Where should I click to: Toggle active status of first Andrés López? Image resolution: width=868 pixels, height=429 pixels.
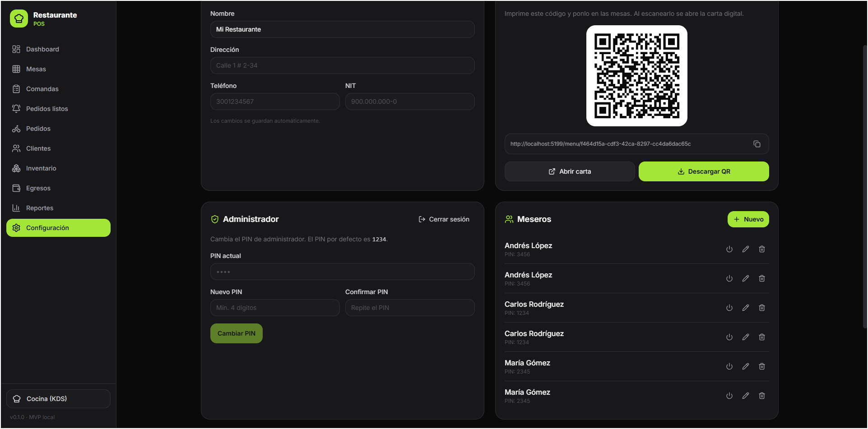coord(729,249)
